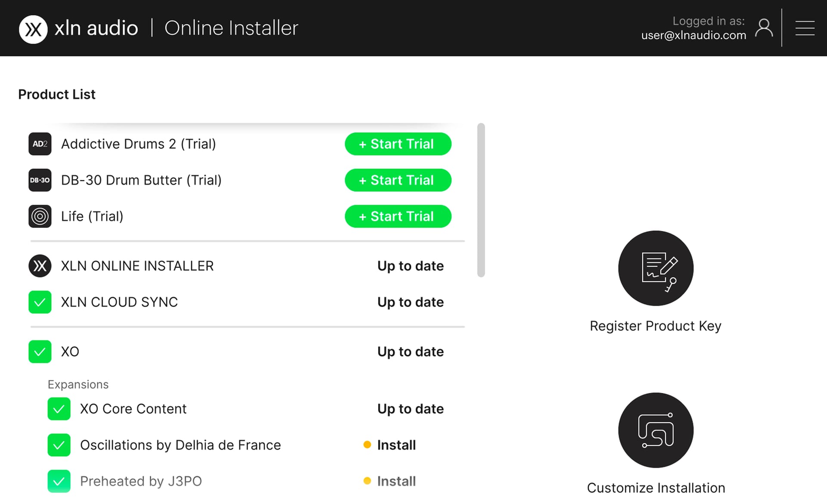The height and width of the screenshot is (504, 827).
Task: Click the Oscillations by Delhia de France name
Action: click(x=180, y=445)
